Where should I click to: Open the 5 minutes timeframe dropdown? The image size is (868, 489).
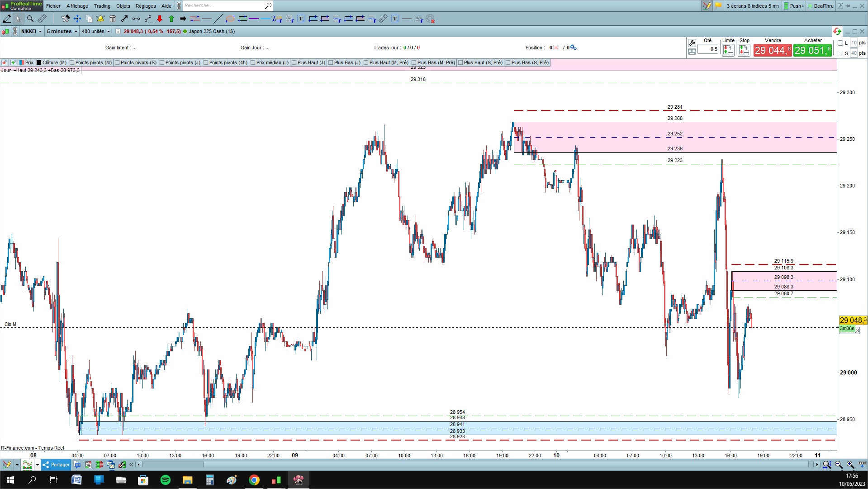tap(62, 31)
